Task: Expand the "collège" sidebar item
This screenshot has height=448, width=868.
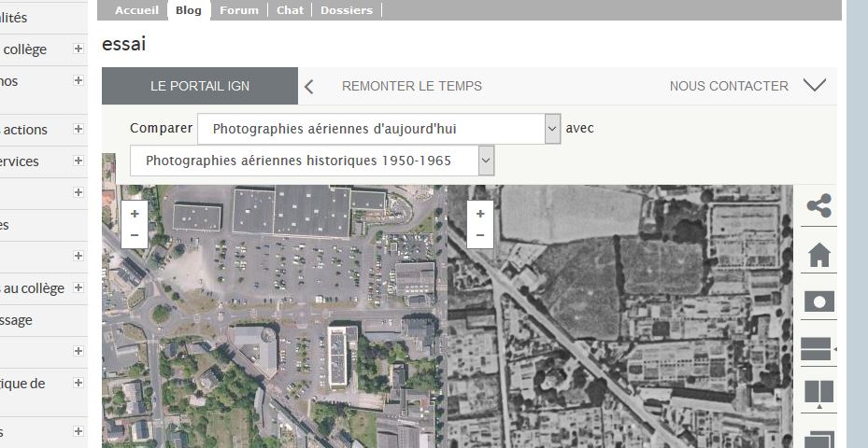Action: pos(78,49)
